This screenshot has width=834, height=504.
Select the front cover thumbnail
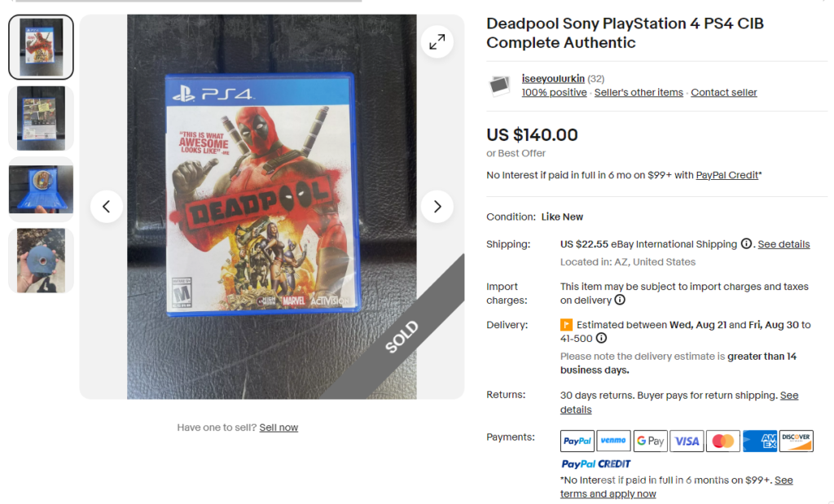tap(41, 47)
